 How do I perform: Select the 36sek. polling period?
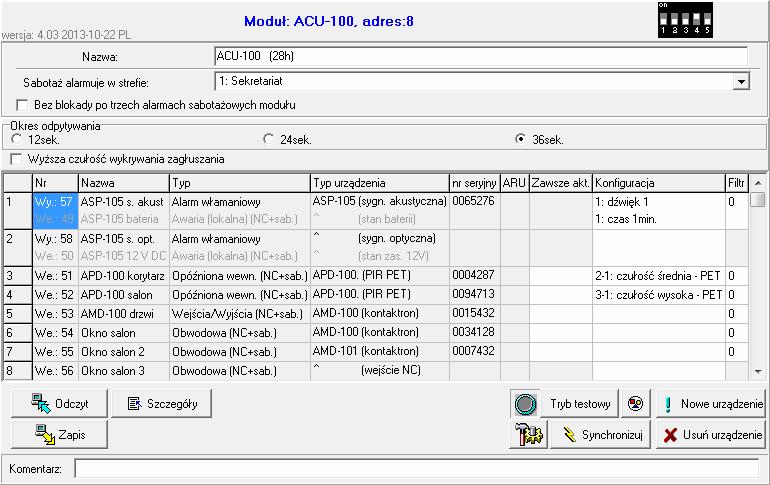tap(520, 139)
